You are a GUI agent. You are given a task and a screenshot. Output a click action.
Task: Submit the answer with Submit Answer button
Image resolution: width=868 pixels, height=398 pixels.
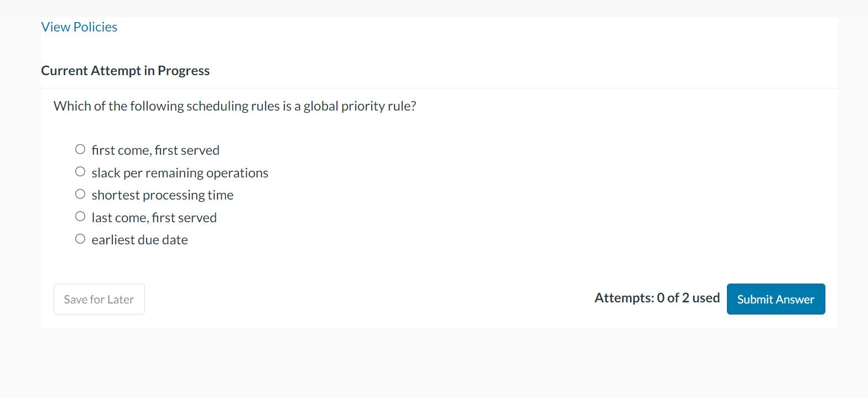776,299
